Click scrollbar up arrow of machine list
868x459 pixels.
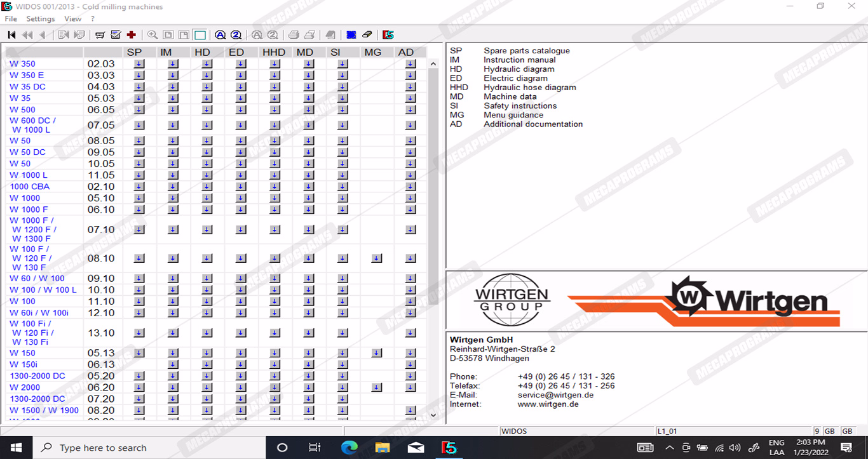pos(433,63)
